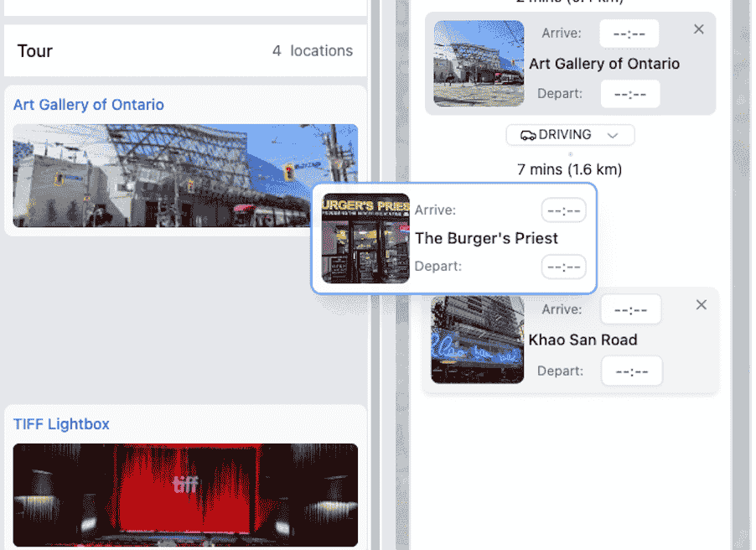Open the TIFF Lightbox link
This screenshot has width=756, height=550.
coord(61,424)
